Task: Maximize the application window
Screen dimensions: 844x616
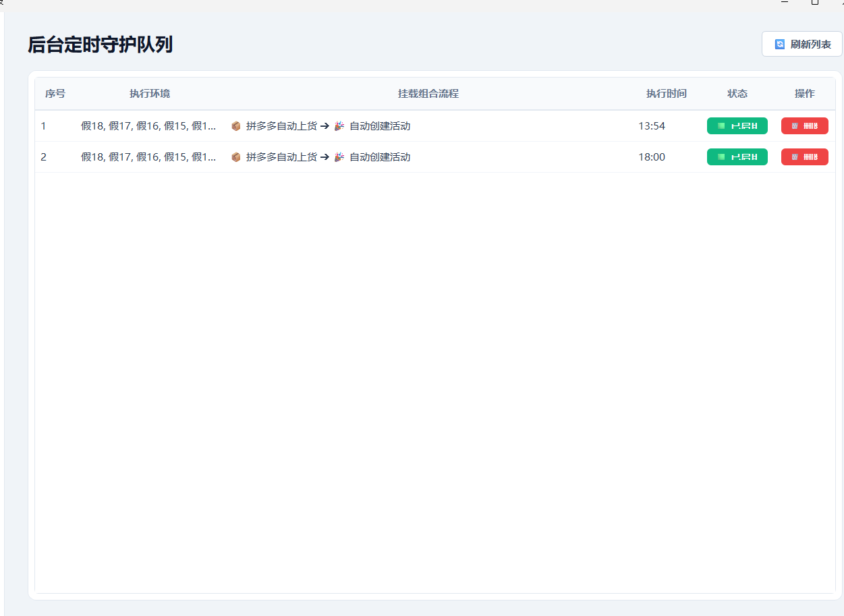Action: tap(815, 3)
